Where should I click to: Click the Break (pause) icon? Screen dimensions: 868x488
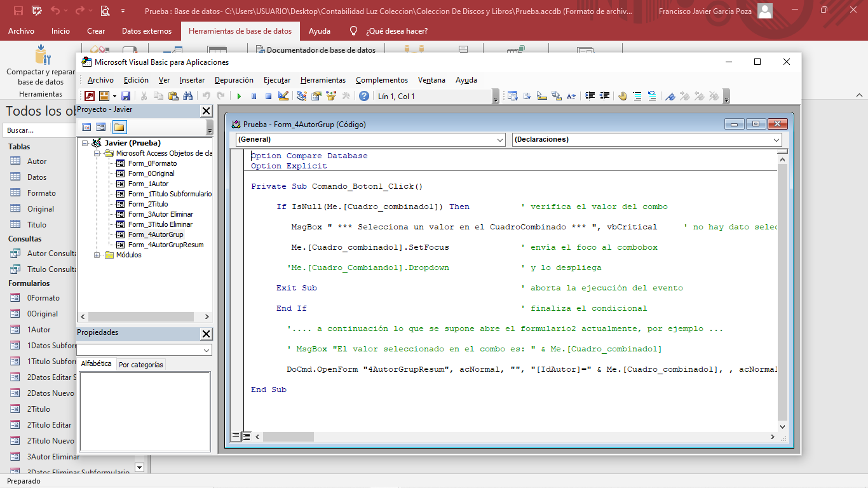[254, 96]
